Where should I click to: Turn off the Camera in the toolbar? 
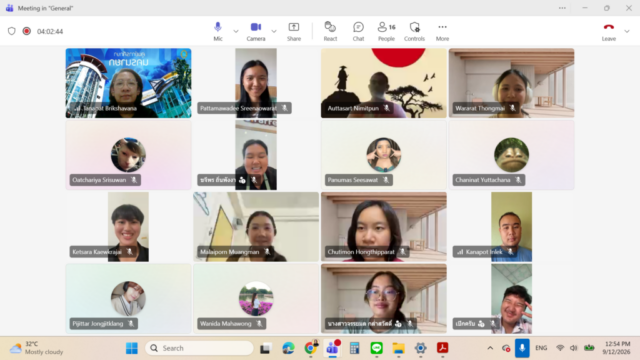(256, 31)
